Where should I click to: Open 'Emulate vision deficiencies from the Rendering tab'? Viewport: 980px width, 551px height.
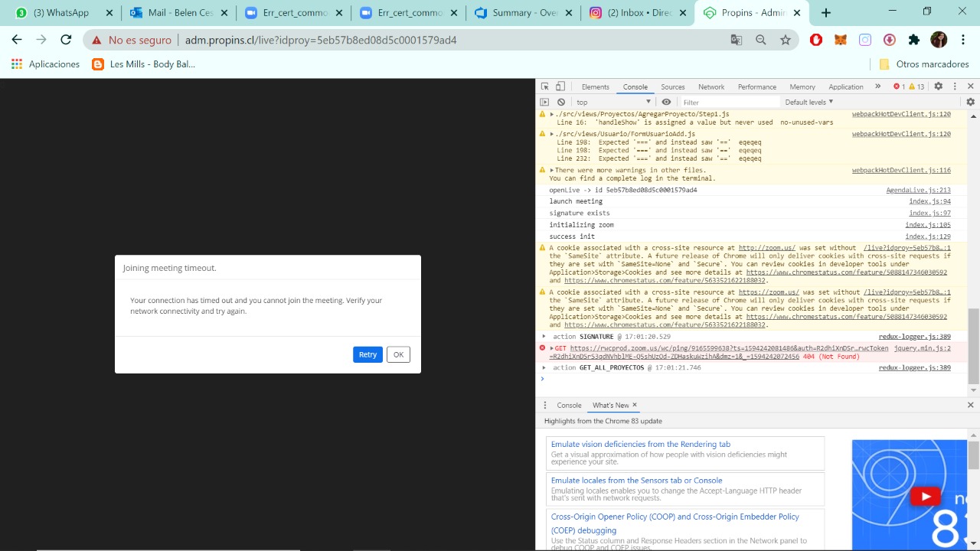click(x=641, y=444)
